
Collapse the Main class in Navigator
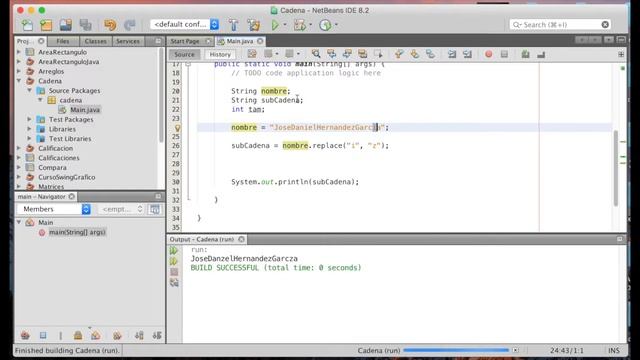[x=19, y=222]
